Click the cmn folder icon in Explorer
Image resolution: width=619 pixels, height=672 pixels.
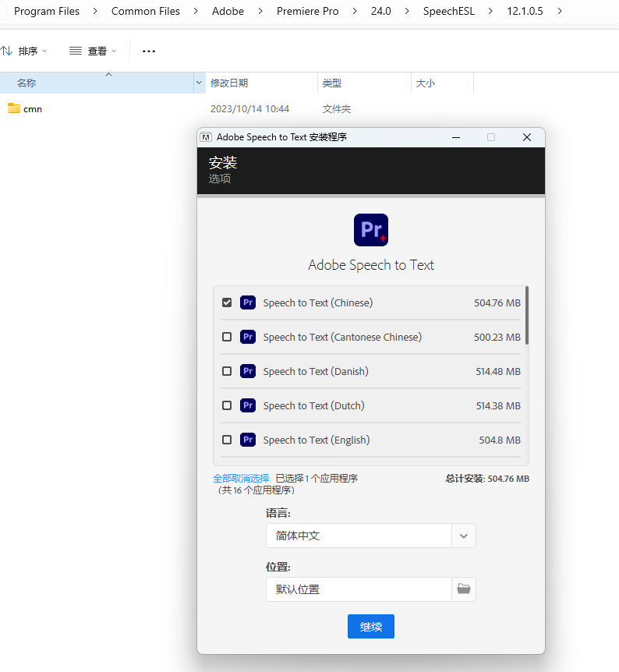click(x=14, y=108)
